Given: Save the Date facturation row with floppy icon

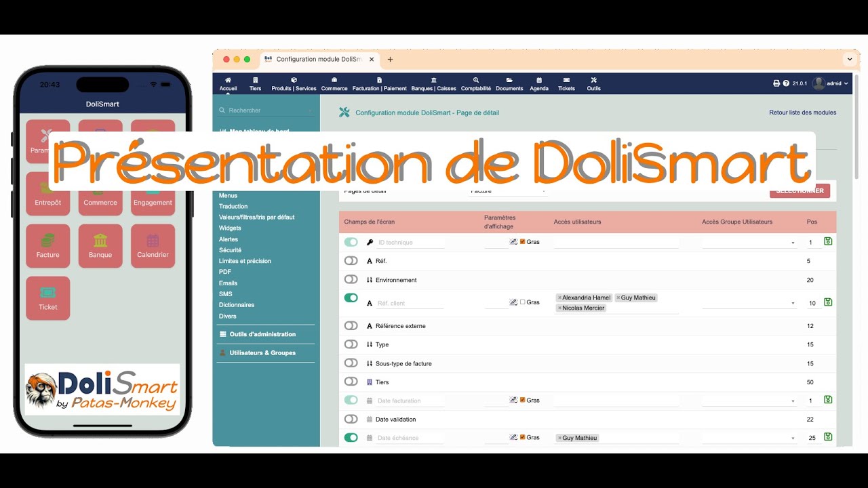Looking at the screenshot, I should tap(828, 400).
